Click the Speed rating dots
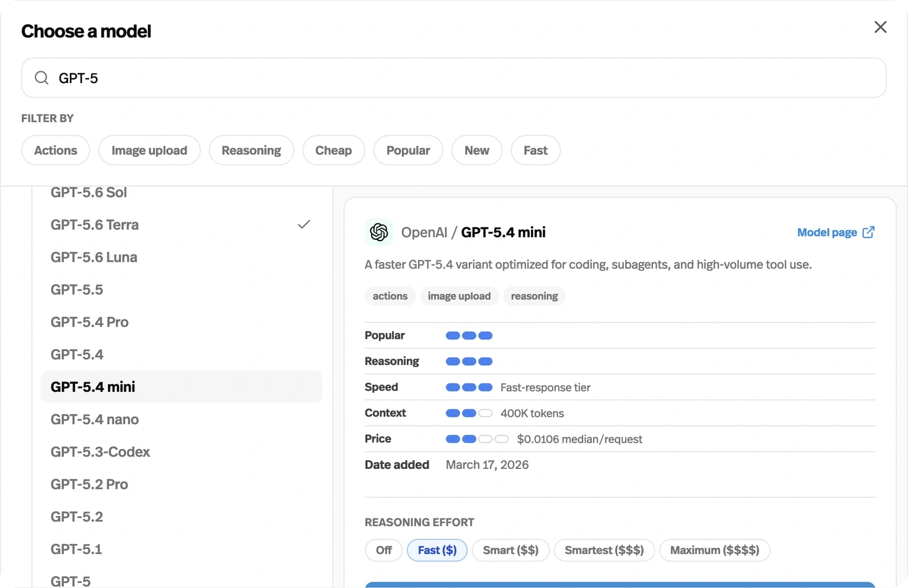 [x=469, y=388]
